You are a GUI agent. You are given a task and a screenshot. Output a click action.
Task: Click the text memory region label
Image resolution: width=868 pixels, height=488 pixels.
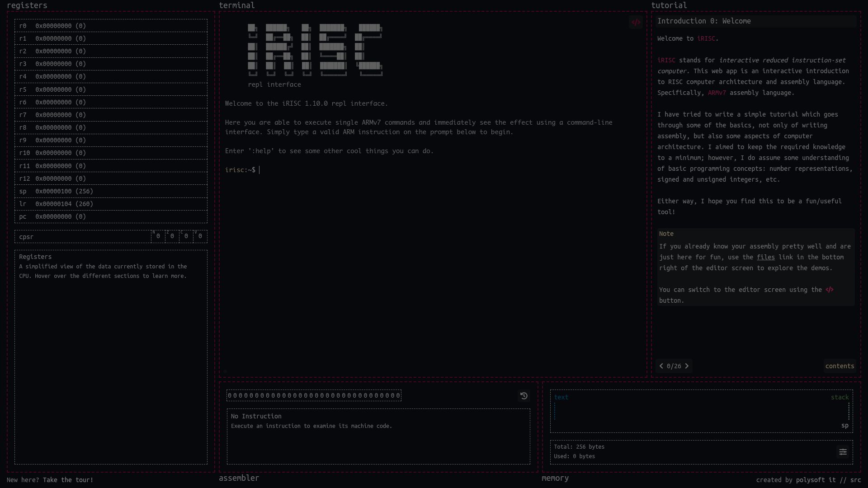pos(561,397)
